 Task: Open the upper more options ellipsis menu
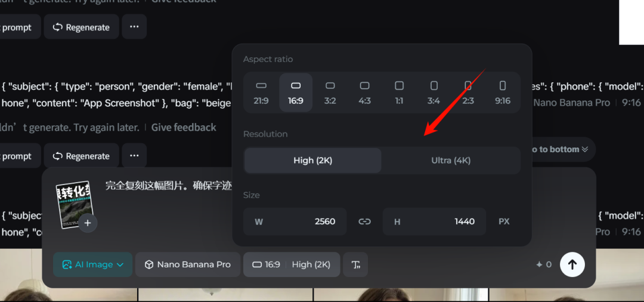point(134,27)
